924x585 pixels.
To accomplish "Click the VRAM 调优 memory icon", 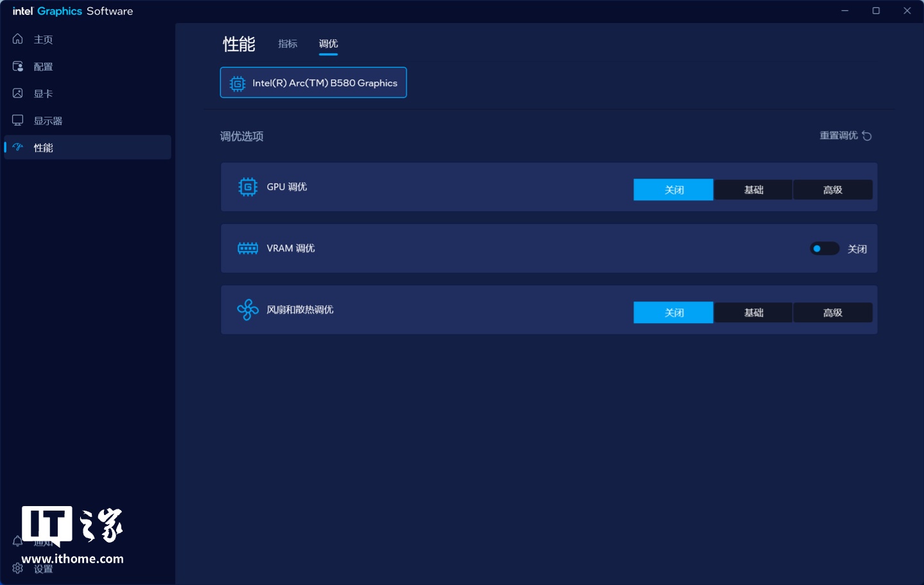I will click(x=248, y=248).
